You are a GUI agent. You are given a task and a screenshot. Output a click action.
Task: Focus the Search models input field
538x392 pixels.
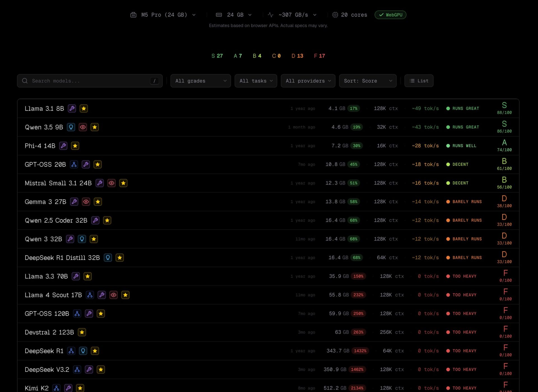click(x=90, y=81)
